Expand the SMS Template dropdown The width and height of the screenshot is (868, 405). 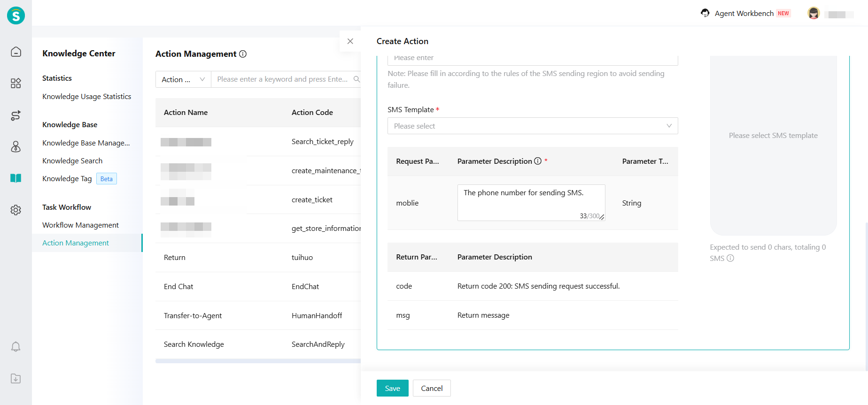click(x=532, y=126)
